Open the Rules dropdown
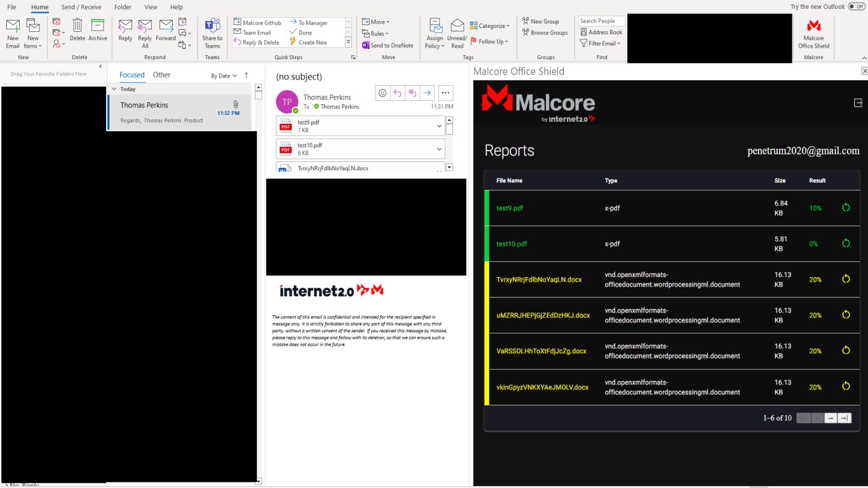 tap(376, 34)
